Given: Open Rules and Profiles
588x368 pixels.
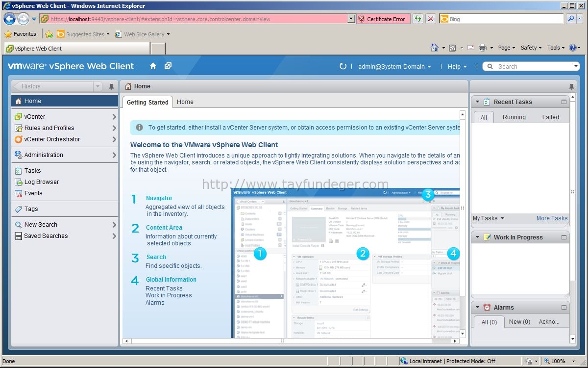Looking at the screenshot, I should (x=65, y=128).
